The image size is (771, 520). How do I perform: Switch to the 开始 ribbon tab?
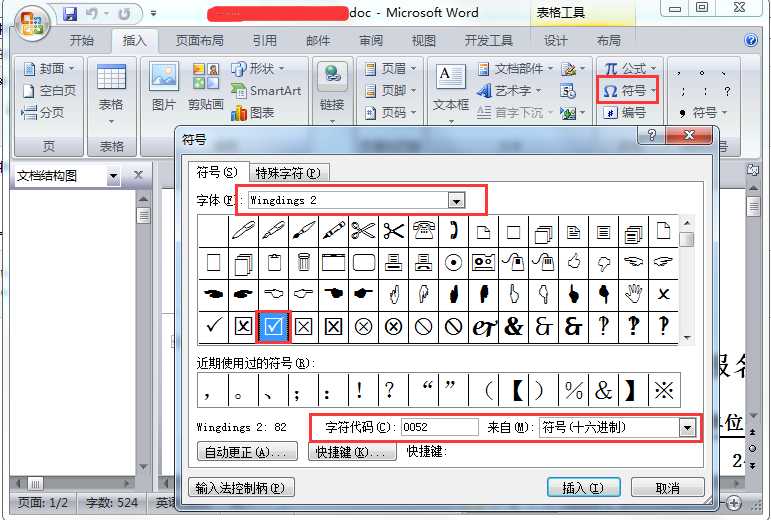pos(82,40)
